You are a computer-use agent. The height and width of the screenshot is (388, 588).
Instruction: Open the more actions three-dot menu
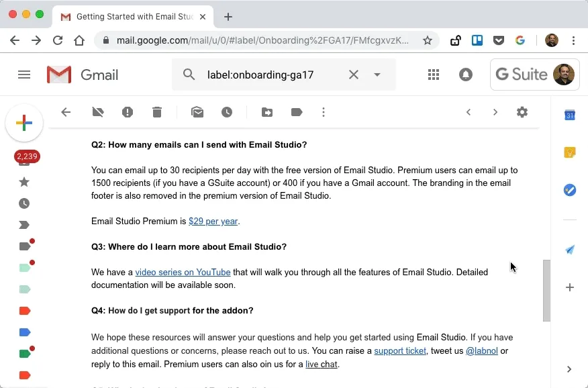(324, 112)
